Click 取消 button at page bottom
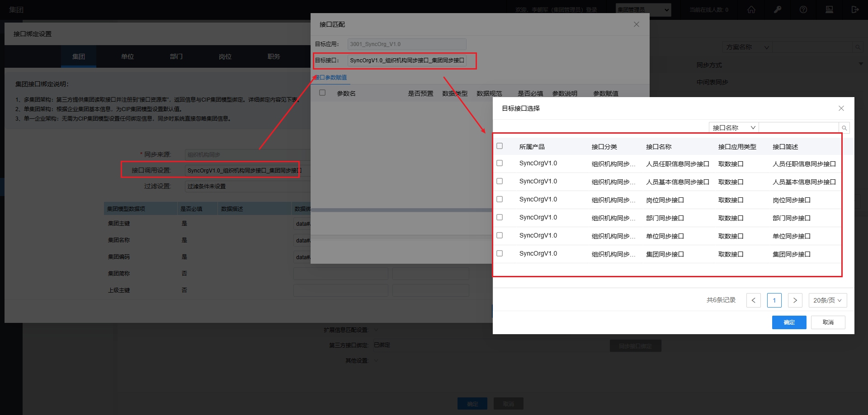Viewport: 868px width, 415px height. (509, 404)
